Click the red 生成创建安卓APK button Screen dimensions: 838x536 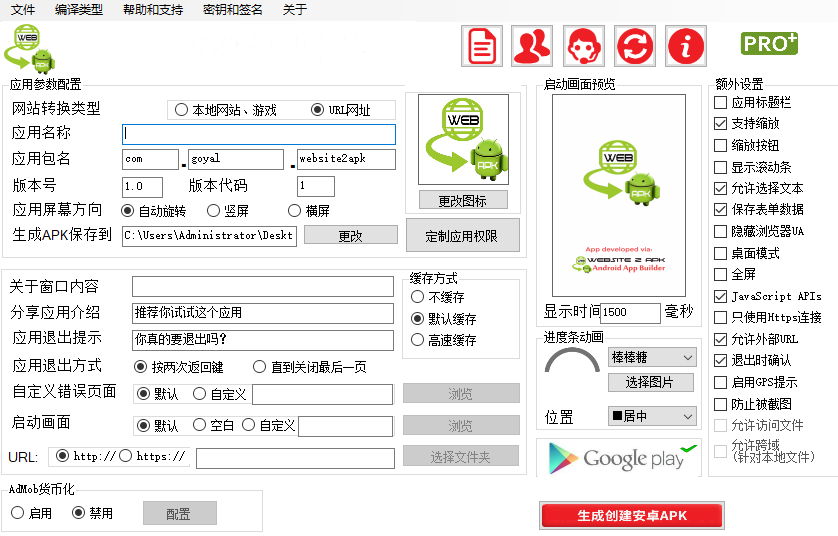click(632, 516)
